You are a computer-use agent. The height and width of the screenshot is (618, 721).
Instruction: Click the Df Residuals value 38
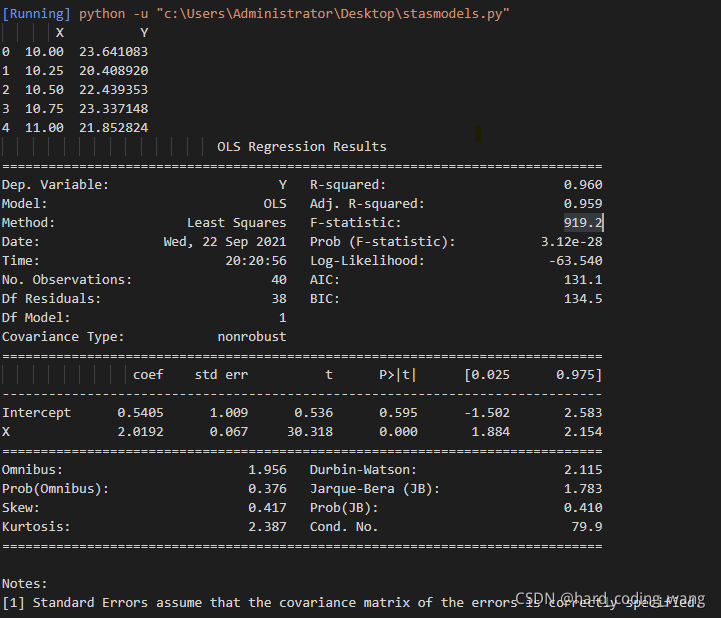279,298
